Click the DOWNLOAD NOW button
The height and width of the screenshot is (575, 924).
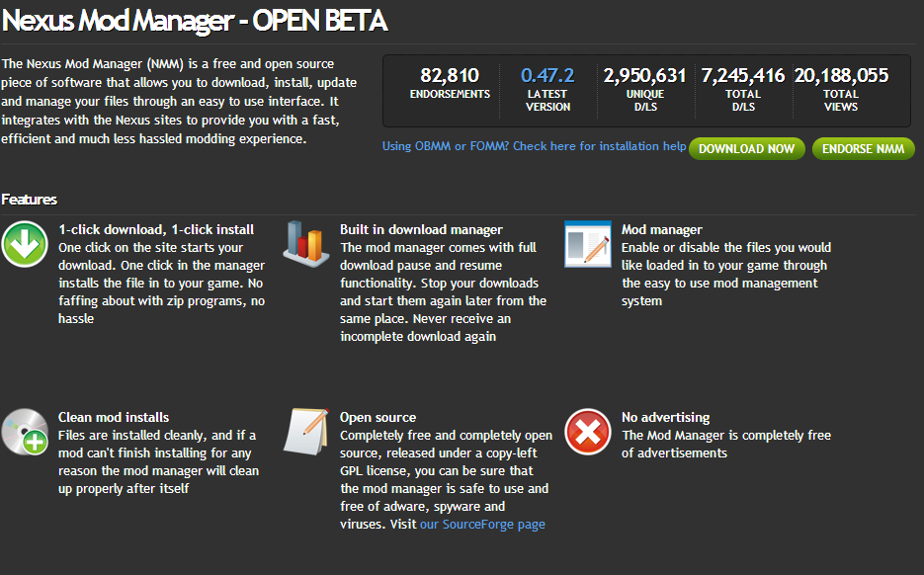coord(747,148)
